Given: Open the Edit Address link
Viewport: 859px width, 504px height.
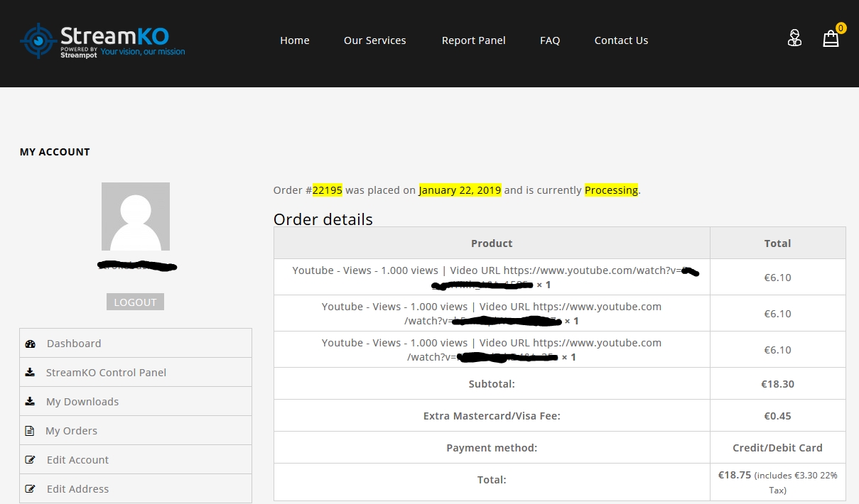Looking at the screenshot, I should (77, 489).
